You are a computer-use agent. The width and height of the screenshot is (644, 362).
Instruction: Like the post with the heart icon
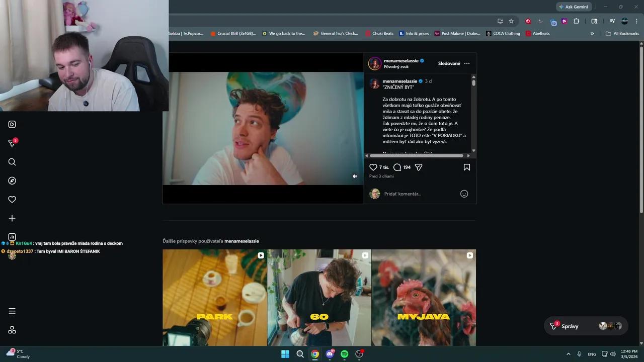click(373, 167)
